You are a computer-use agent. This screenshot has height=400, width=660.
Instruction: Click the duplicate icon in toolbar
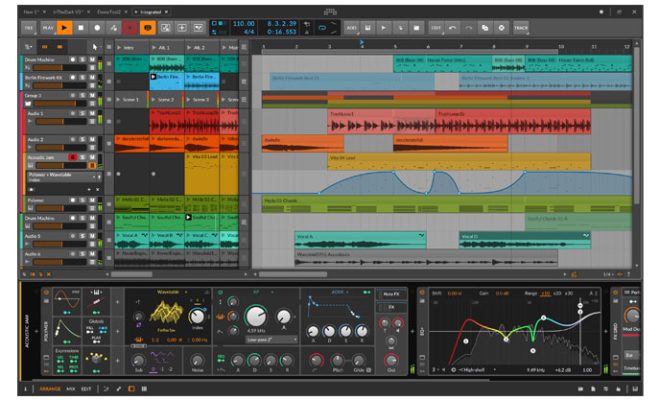point(485,28)
